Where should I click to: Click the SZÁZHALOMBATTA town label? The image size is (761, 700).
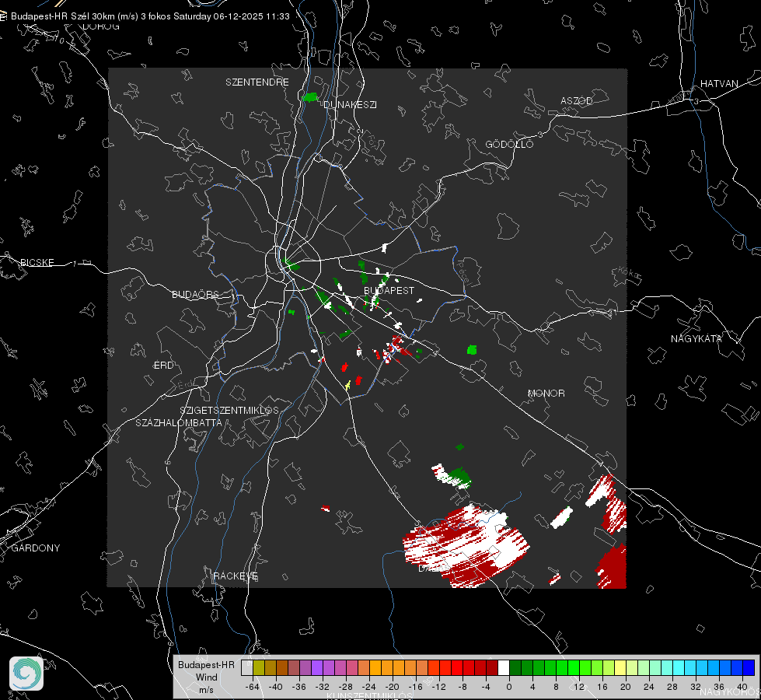(x=179, y=422)
